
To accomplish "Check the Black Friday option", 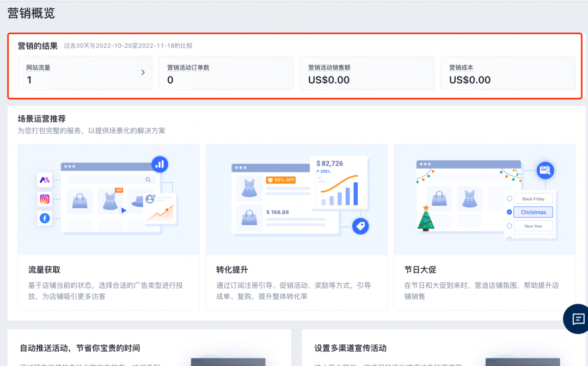I will coord(532,198).
